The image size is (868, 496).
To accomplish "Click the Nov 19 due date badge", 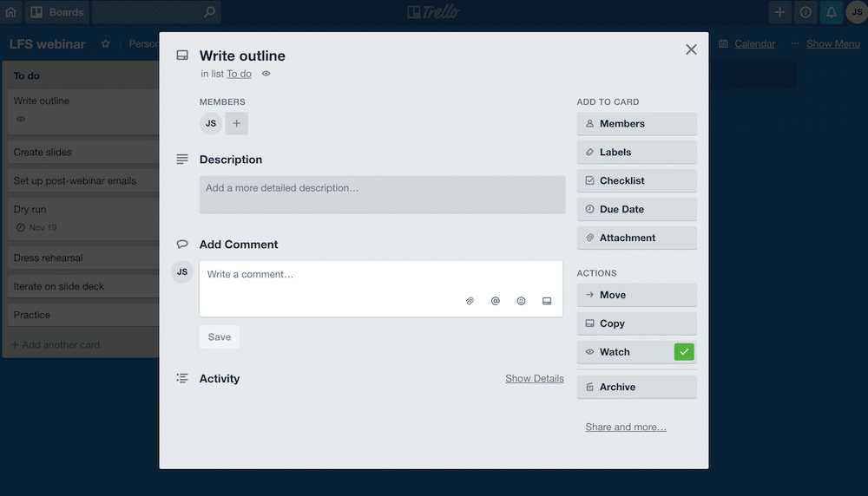I will tap(36, 227).
